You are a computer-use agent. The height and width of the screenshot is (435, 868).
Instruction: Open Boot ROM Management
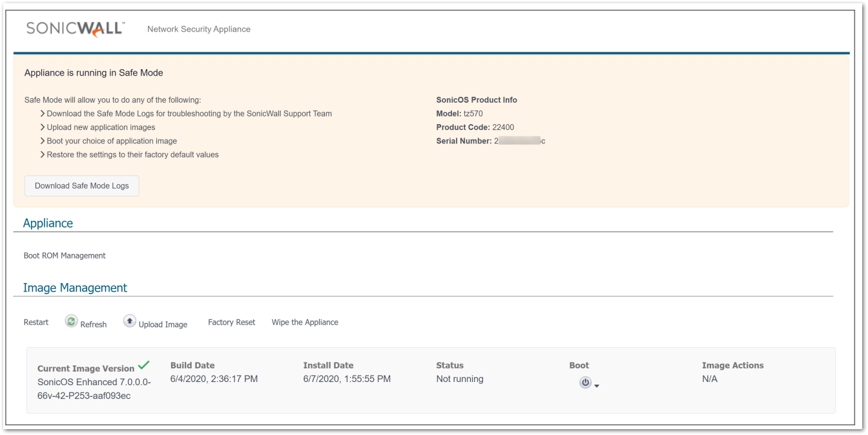[x=65, y=255]
